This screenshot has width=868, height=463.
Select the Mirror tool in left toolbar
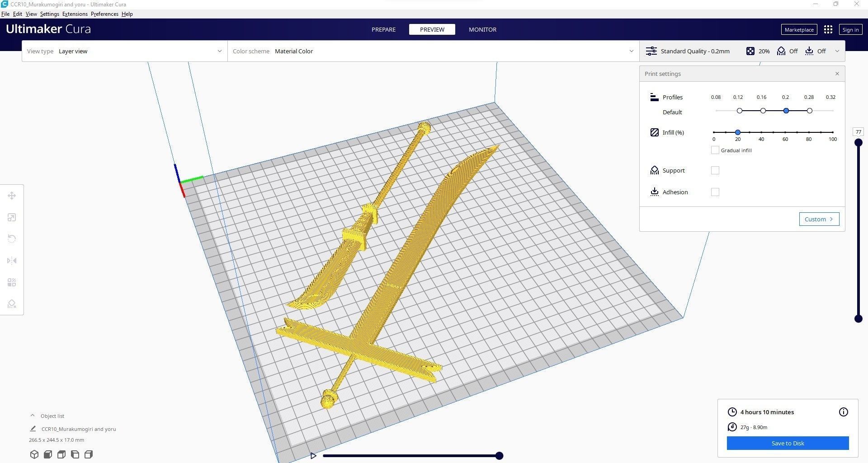pyautogui.click(x=12, y=261)
